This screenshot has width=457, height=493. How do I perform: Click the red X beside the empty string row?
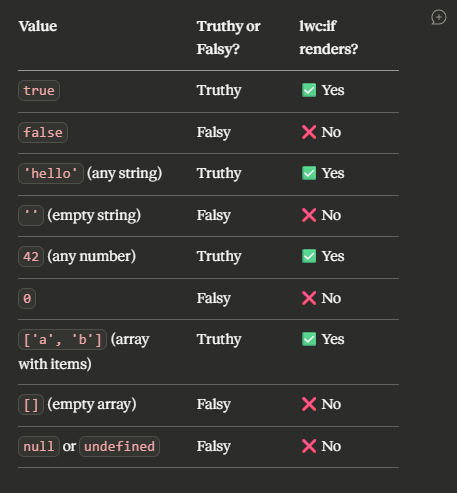309,215
